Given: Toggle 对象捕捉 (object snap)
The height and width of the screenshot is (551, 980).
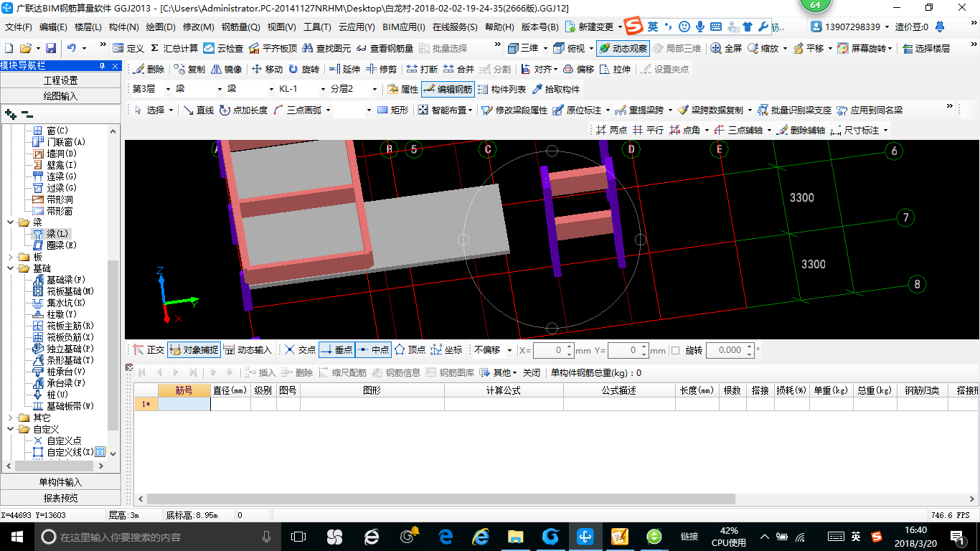Looking at the screenshot, I should point(193,350).
